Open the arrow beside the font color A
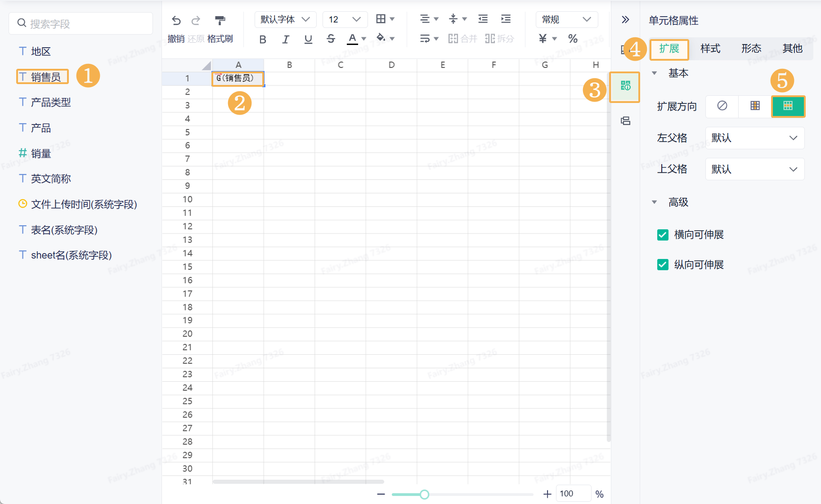This screenshot has width=821, height=504. 363,39
